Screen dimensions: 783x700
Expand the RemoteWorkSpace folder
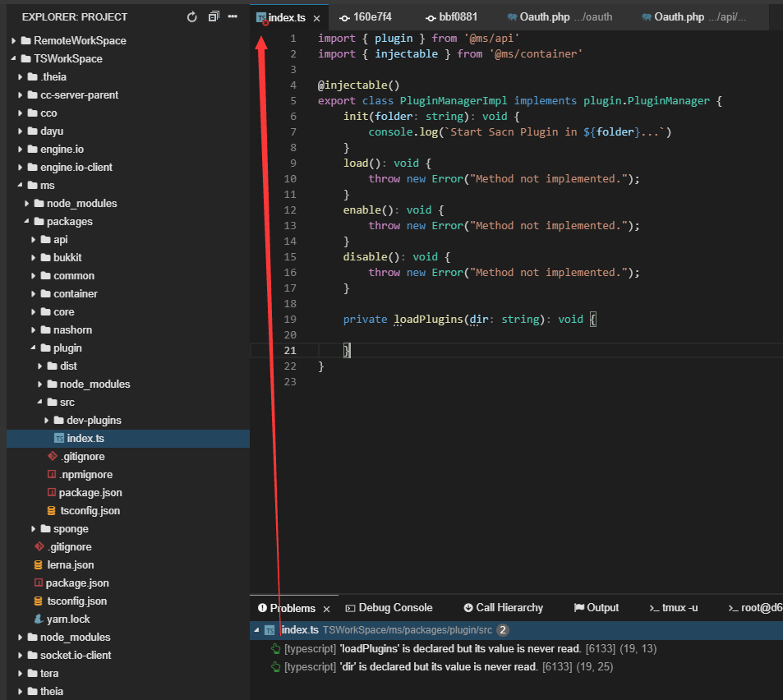[13, 40]
